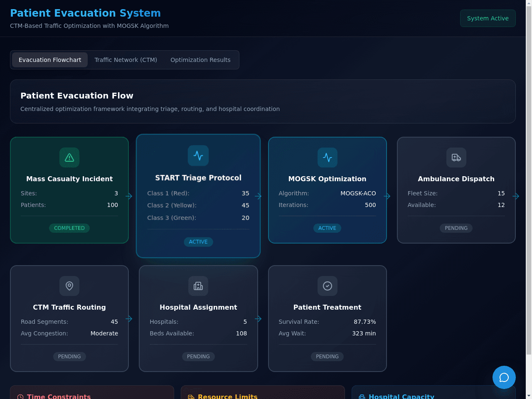Click the arrow after Mass Casualty Incident card
The width and height of the screenshot is (532, 399).
click(129, 196)
